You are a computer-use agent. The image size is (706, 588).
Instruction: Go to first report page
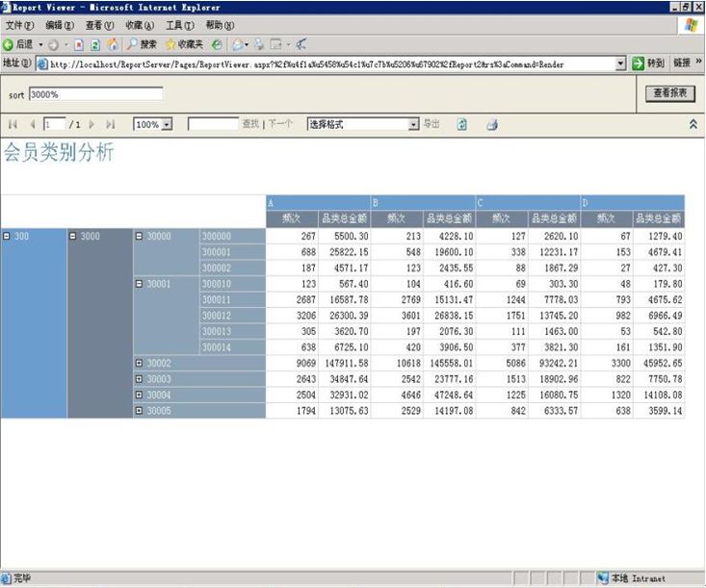pos(13,124)
